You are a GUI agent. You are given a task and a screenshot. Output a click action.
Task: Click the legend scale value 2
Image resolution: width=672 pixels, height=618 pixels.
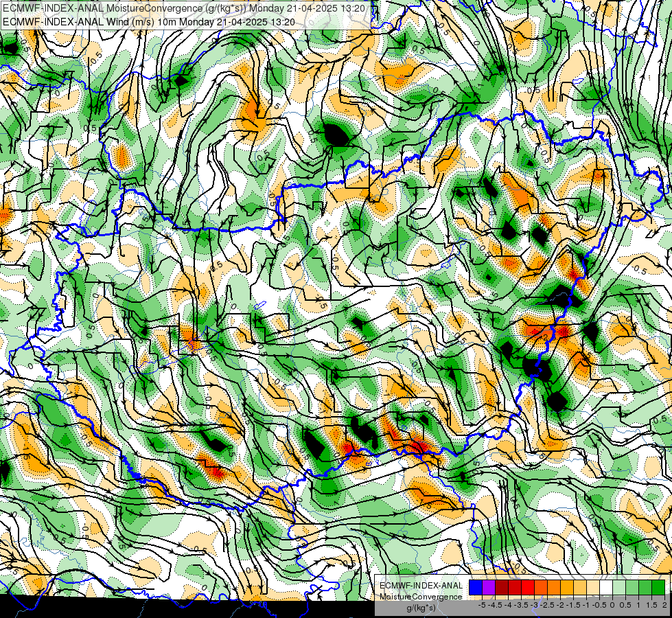(664, 605)
